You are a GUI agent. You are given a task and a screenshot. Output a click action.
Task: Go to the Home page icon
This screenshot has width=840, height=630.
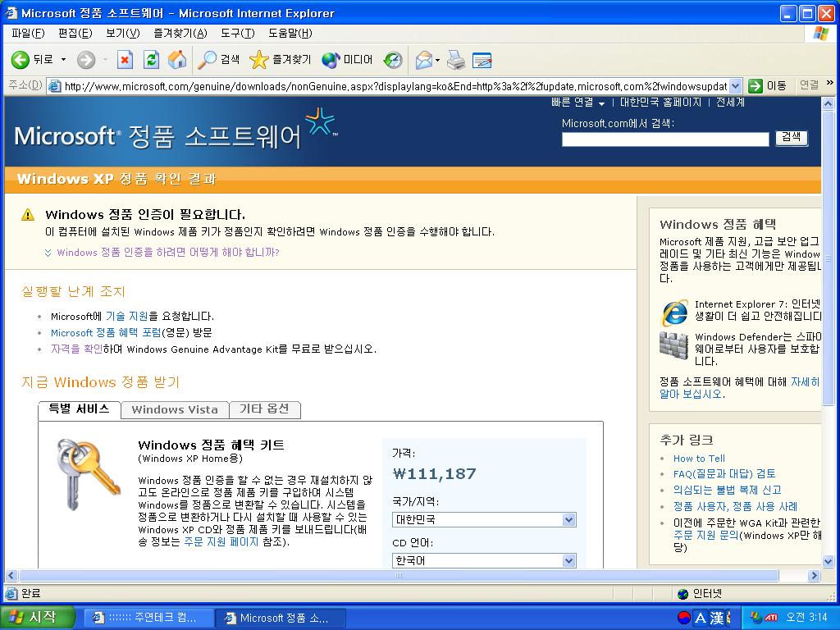coord(177,59)
